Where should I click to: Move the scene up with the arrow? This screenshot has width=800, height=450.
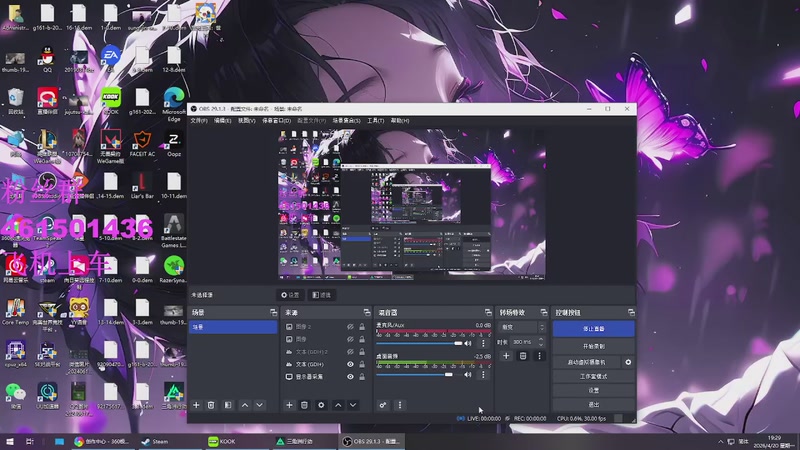point(245,405)
